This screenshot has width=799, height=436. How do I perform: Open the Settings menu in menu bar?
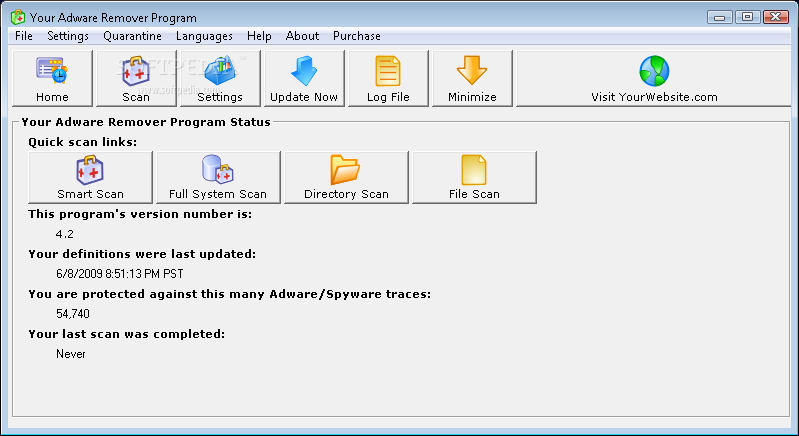[68, 36]
